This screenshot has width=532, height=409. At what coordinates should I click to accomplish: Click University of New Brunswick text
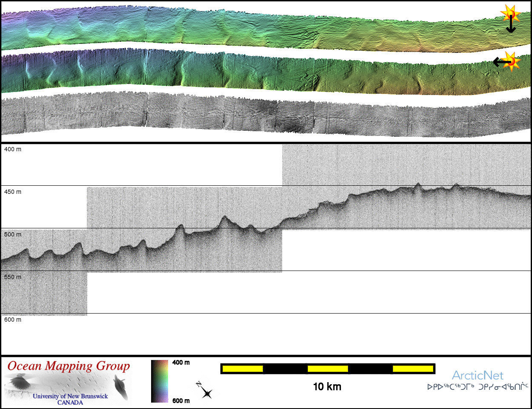pos(70,396)
